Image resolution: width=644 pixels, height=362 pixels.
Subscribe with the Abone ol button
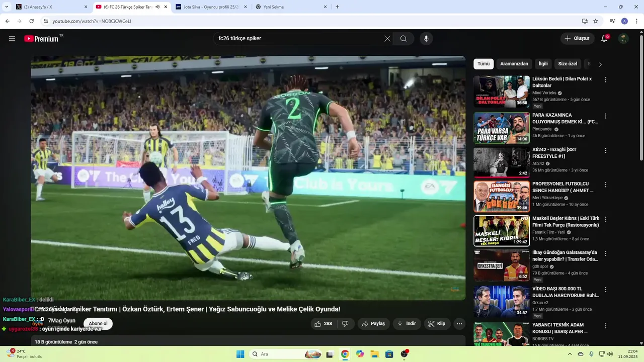(98, 324)
